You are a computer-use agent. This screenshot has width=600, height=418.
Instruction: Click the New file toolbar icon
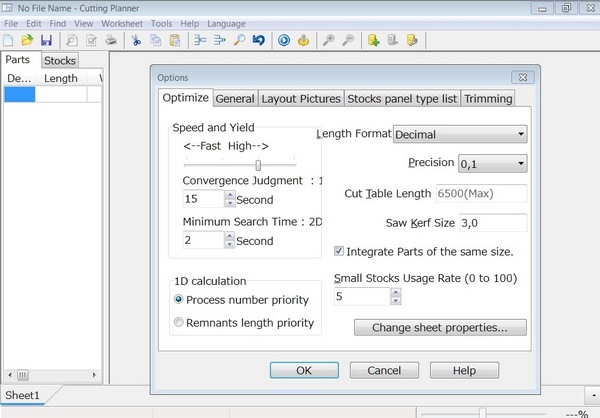[8, 40]
